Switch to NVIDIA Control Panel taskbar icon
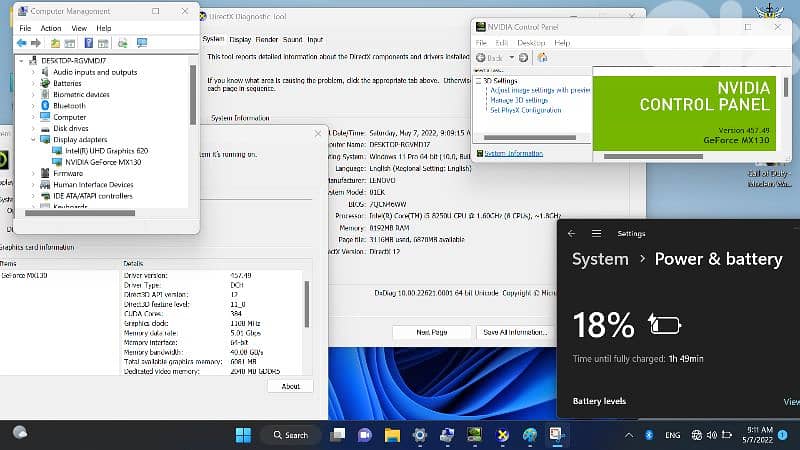The width and height of the screenshot is (800, 450). coord(474,435)
